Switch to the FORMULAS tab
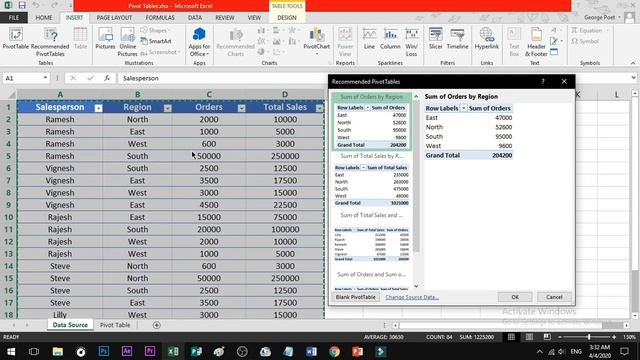 (160, 18)
